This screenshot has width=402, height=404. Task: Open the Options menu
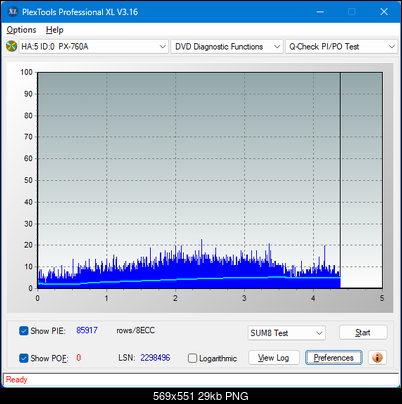click(21, 30)
